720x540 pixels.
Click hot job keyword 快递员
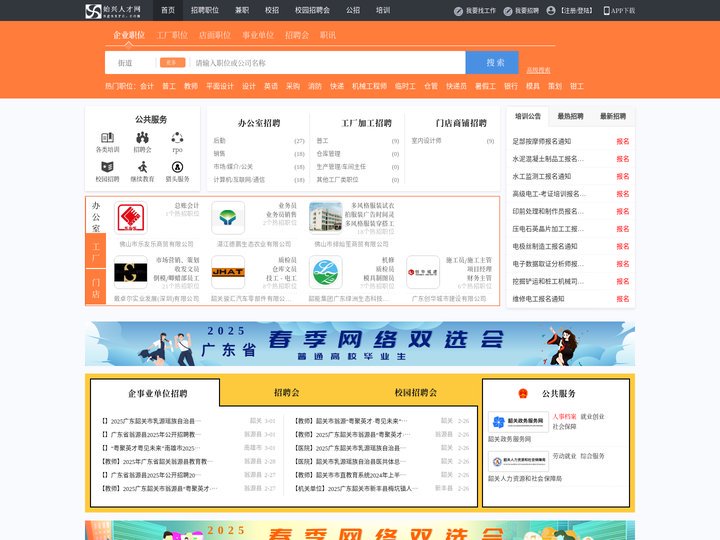click(x=456, y=86)
